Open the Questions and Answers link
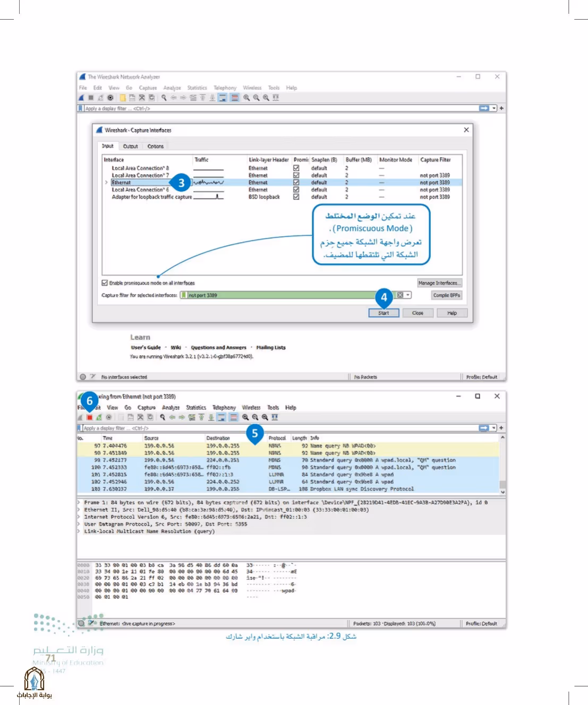 219,348
